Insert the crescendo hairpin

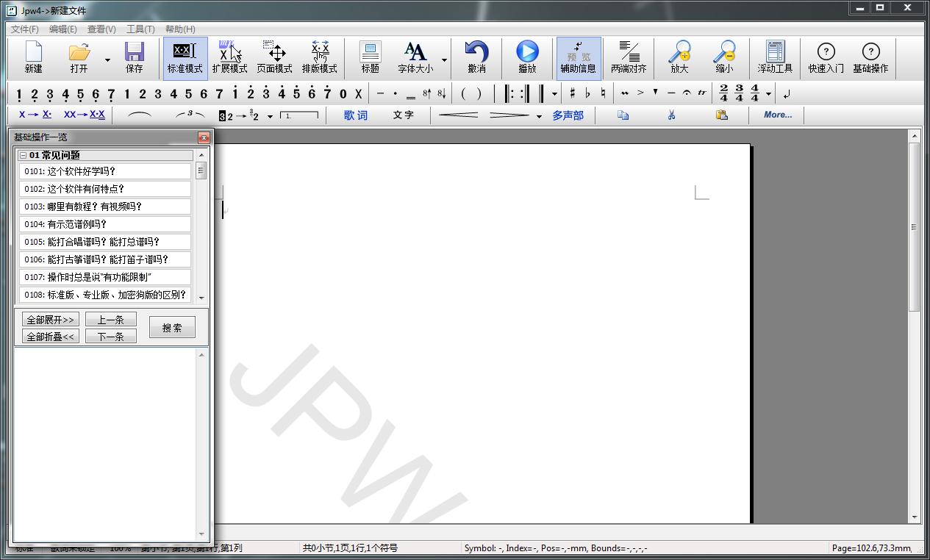point(458,115)
